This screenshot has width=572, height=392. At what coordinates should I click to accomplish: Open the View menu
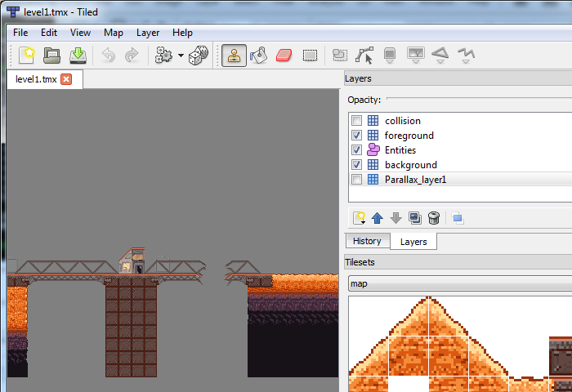80,33
